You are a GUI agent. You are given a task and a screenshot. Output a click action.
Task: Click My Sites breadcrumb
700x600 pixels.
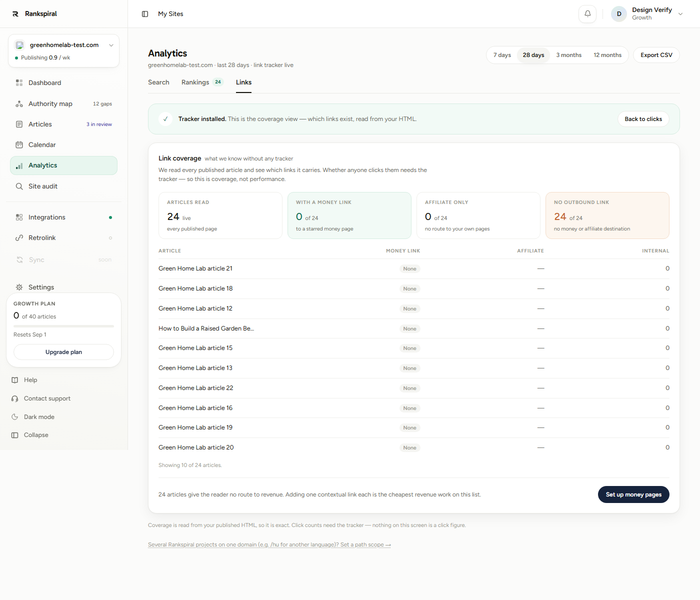tap(170, 14)
